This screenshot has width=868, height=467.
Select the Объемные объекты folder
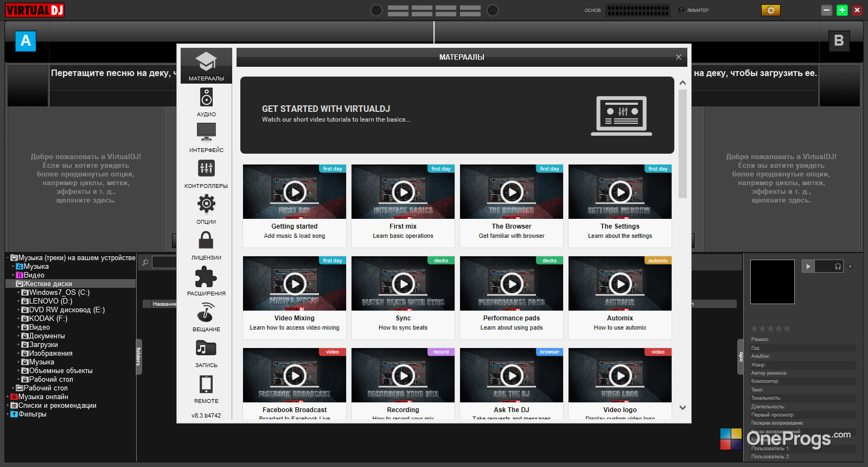61,371
